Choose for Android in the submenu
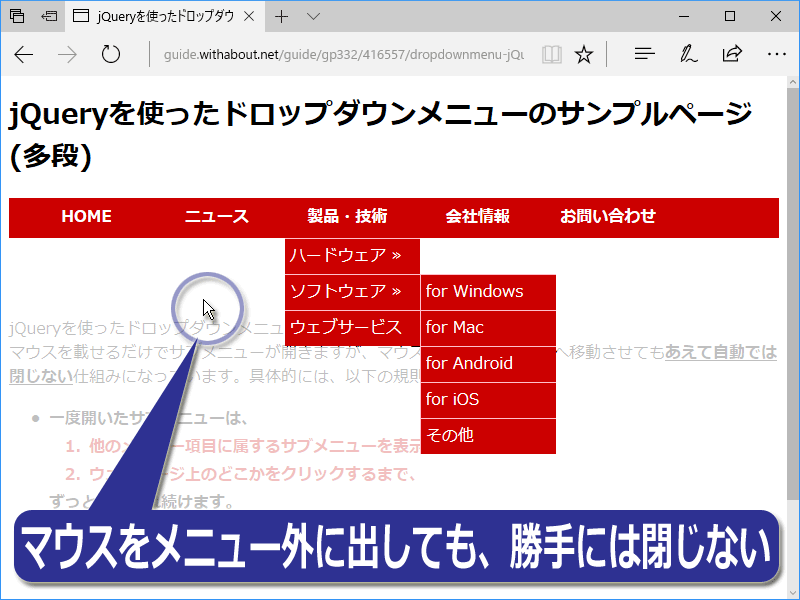 tap(487, 364)
